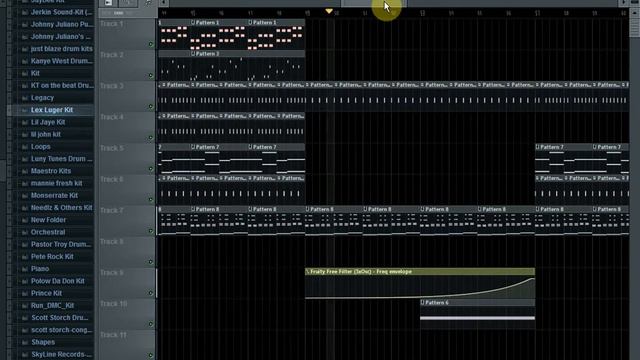Viewport: 640px width, 360px height.
Task: Mute Track 9 with its green LED
Action: [x=151, y=293]
